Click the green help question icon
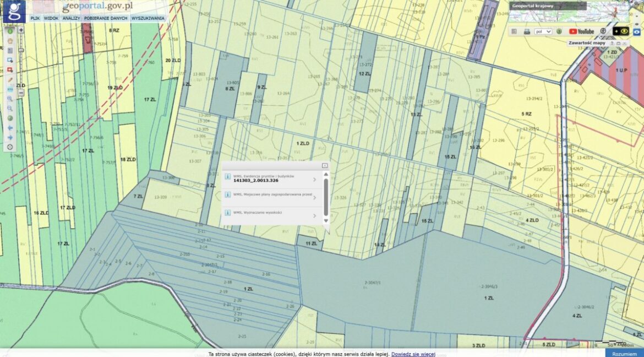Screen dimensions: 644x357 click(x=559, y=31)
